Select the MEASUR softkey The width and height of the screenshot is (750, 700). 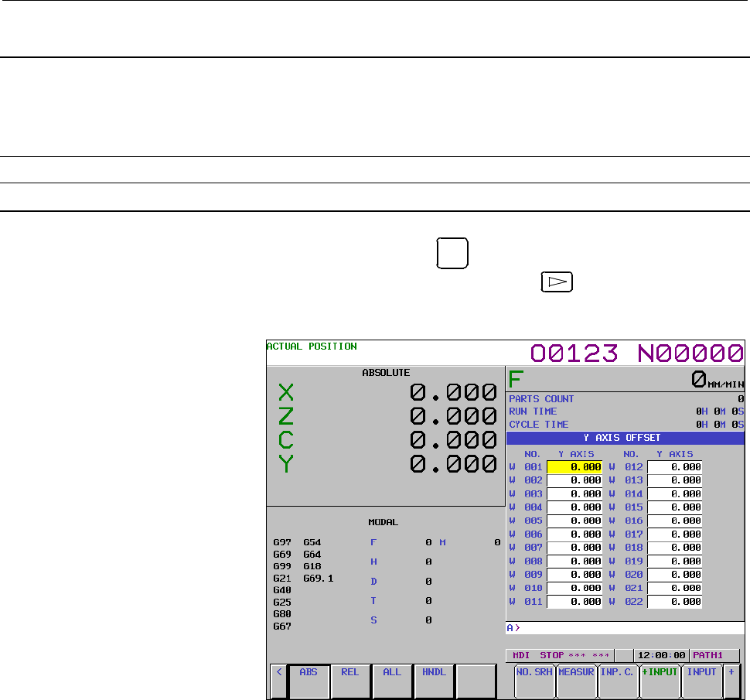point(576,681)
